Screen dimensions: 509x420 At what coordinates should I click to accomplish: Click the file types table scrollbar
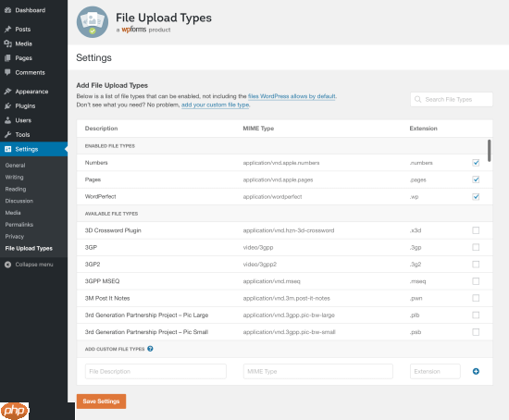pos(490,150)
